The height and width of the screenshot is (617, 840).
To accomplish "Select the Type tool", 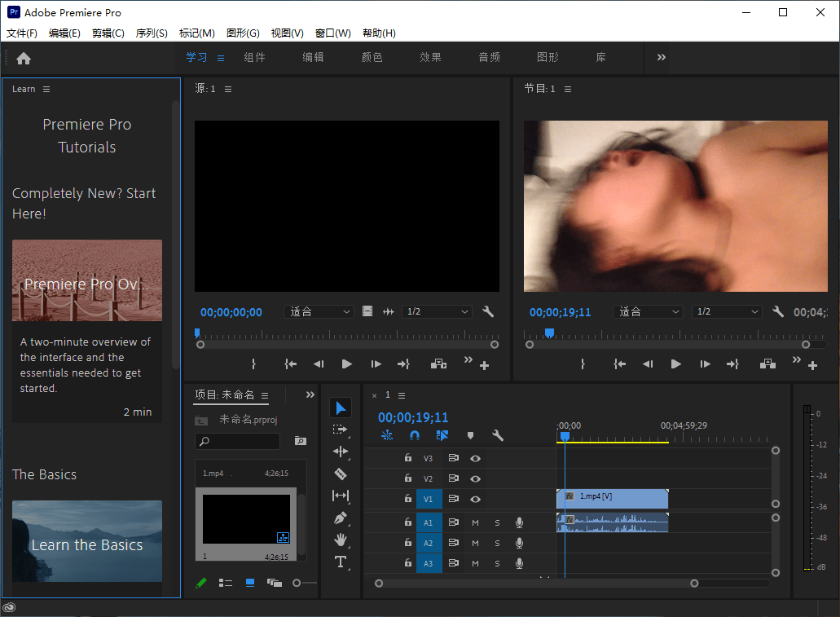I will tap(341, 562).
